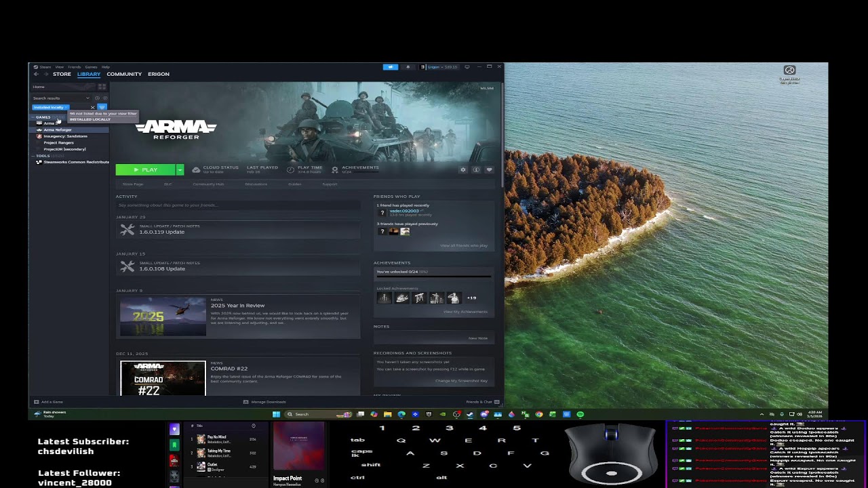868x488 pixels.
Task: Remove the Installed locally filter chip
Action: (66, 107)
